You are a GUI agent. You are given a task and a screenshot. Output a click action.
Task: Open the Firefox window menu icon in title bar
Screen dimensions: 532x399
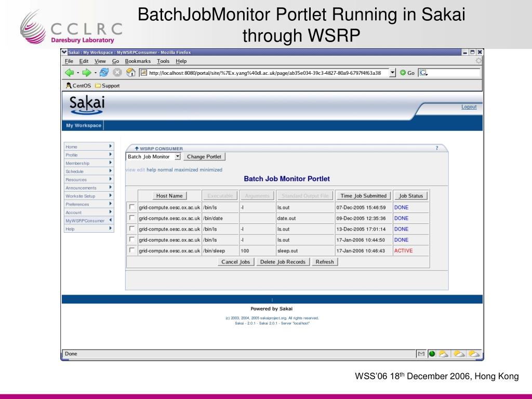pyautogui.click(x=64, y=52)
